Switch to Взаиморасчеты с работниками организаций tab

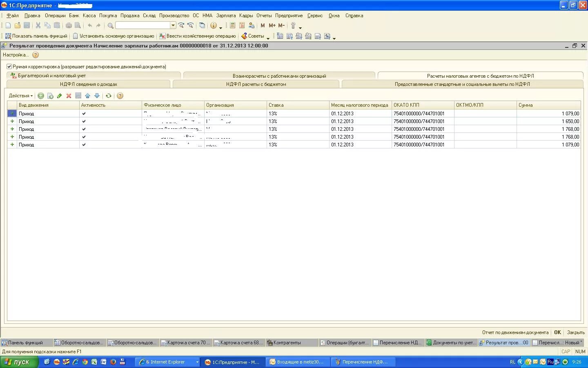click(x=279, y=76)
